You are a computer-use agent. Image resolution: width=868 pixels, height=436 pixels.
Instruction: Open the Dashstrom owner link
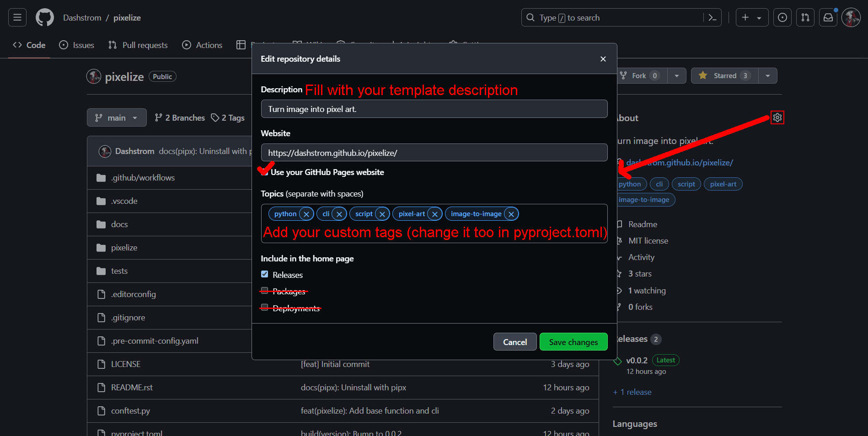click(x=82, y=18)
